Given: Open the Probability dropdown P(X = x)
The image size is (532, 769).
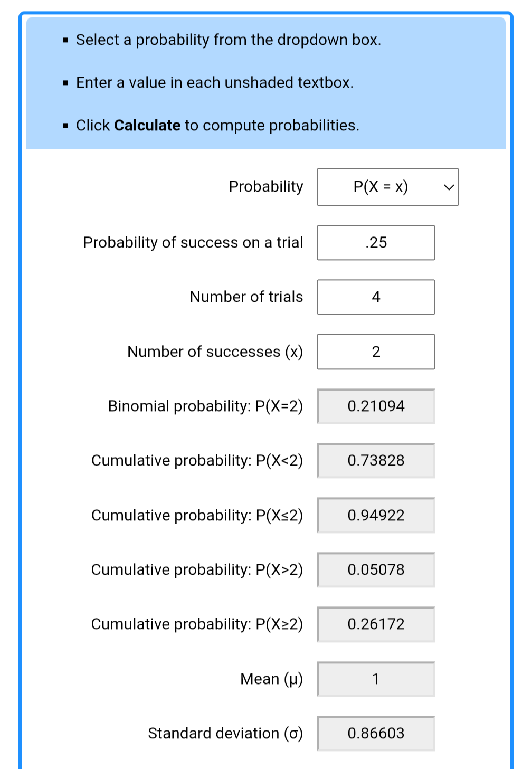Looking at the screenshot, I should point(387,187).
